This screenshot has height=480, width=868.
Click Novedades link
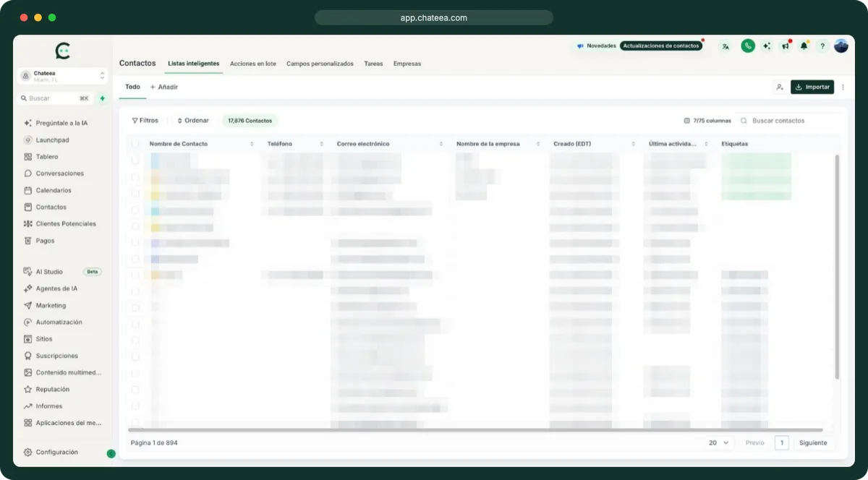[x=597, y=46]
